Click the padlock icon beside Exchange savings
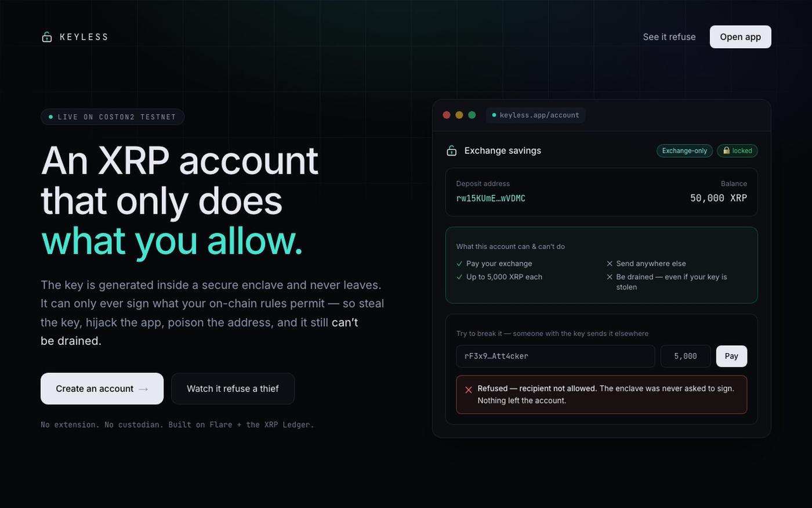Viewport: 812px width, 508px height. point(451,151)
